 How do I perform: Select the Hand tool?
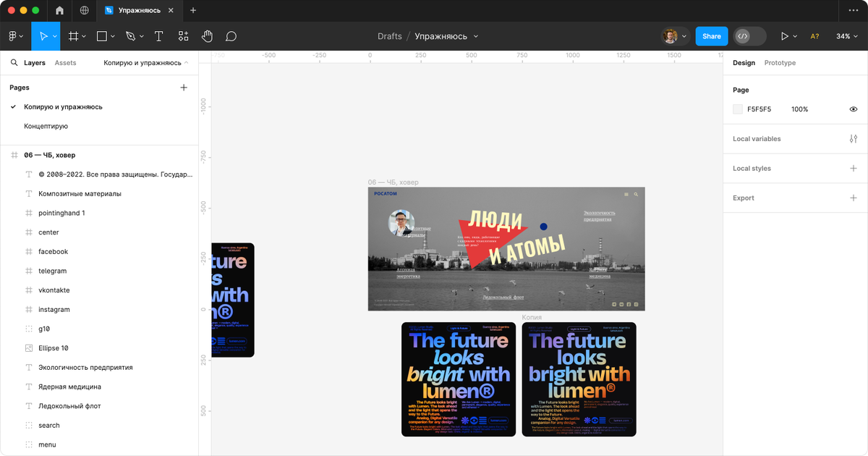(x=207, y=36)
